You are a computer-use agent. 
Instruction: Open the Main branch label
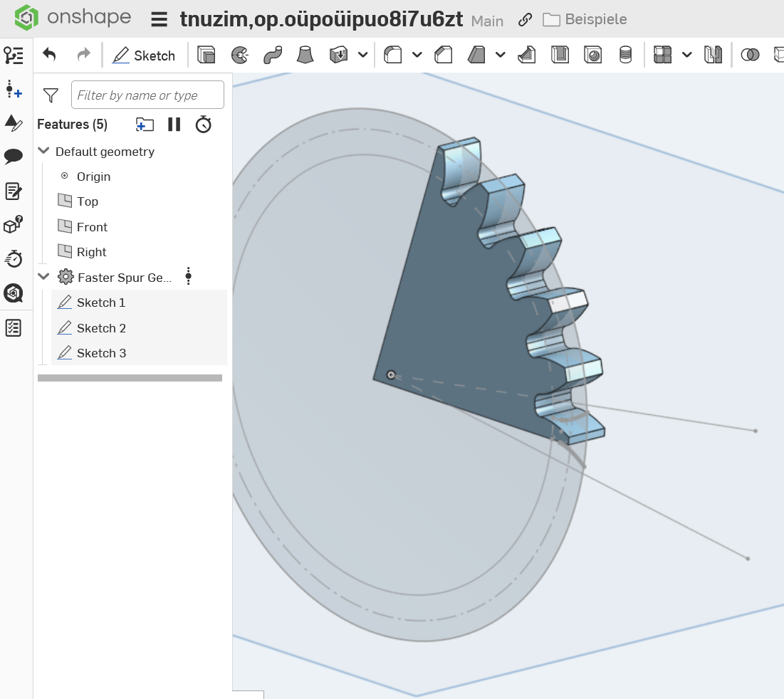click(x=488, y=21)
